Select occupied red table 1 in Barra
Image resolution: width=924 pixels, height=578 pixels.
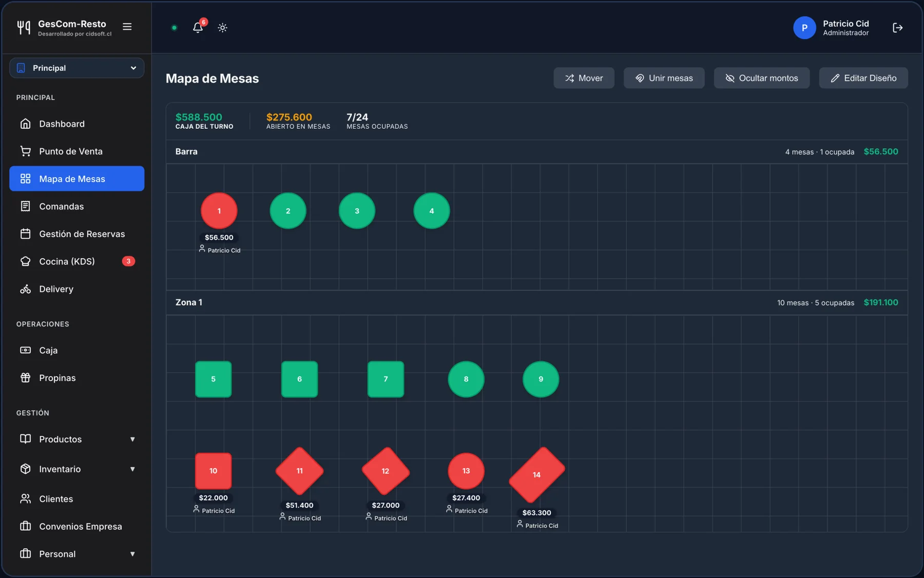[x=219, y=211]
